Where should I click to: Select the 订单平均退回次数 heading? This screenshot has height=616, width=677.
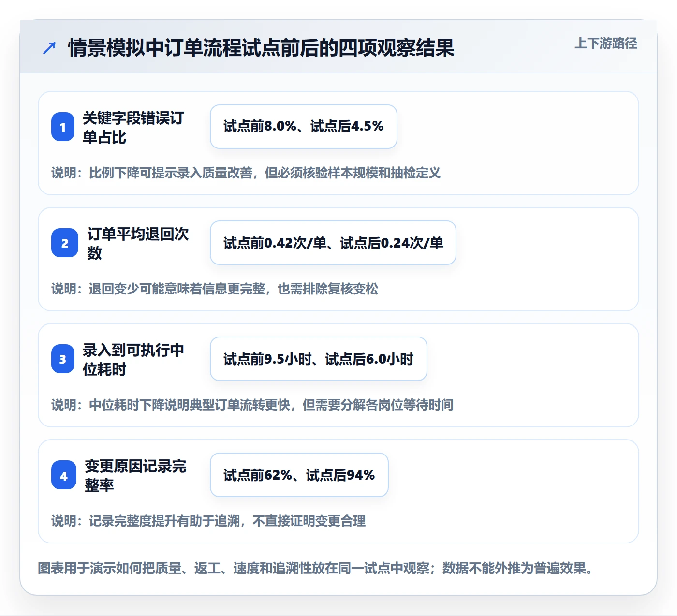click(138, 243)
